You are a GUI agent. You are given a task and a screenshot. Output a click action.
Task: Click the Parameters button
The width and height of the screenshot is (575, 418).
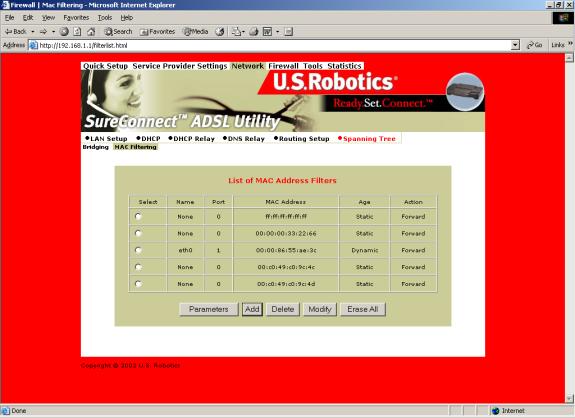coord(209,309)
